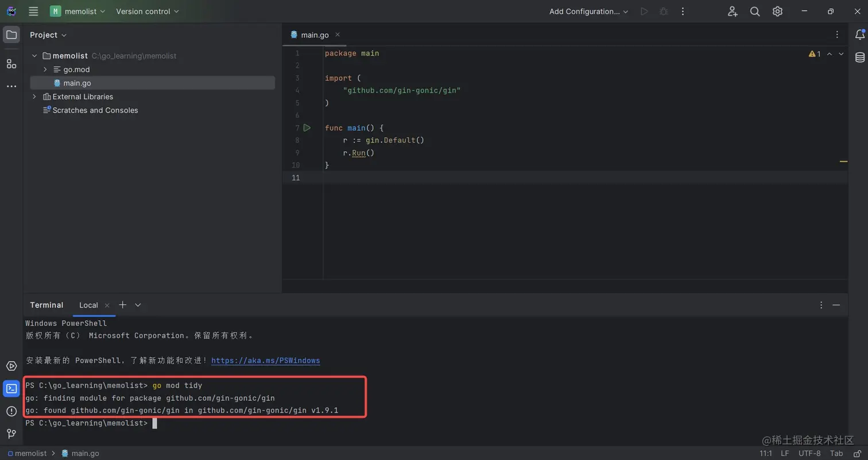Expand the External Libraries node
This screenshot has height=460, width=868.
(34, 96)
